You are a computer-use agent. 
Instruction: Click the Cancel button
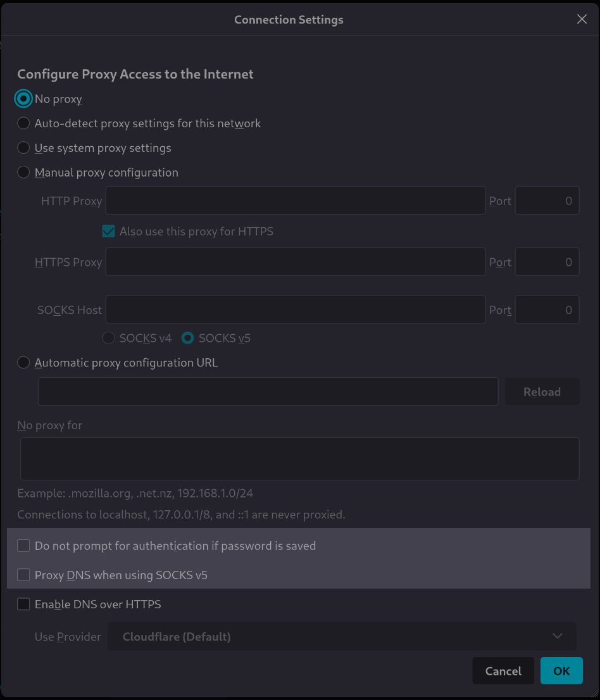click(503, 670)
